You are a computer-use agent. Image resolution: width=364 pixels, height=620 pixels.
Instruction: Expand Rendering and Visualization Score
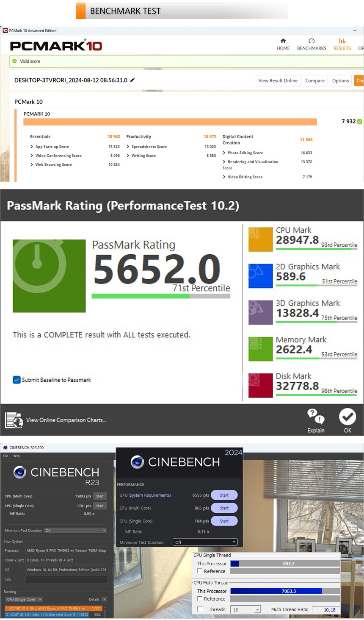pos(224,161)
